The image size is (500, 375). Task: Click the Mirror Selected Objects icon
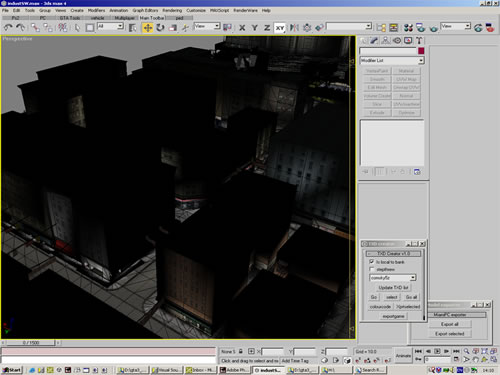click(294, 27)
